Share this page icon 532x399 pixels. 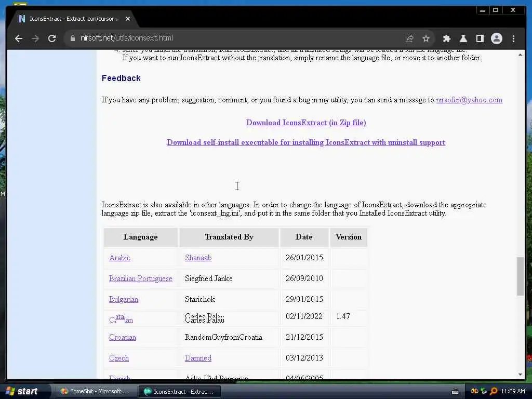coord(409,38)
